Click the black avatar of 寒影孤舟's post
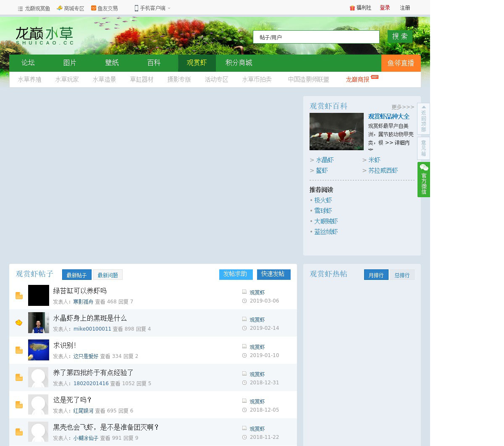 [x=39, y=295]
